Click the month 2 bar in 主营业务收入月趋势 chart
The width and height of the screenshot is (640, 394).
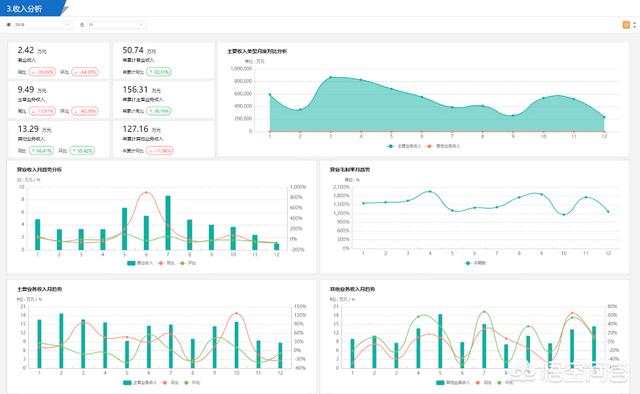[61, 341]
